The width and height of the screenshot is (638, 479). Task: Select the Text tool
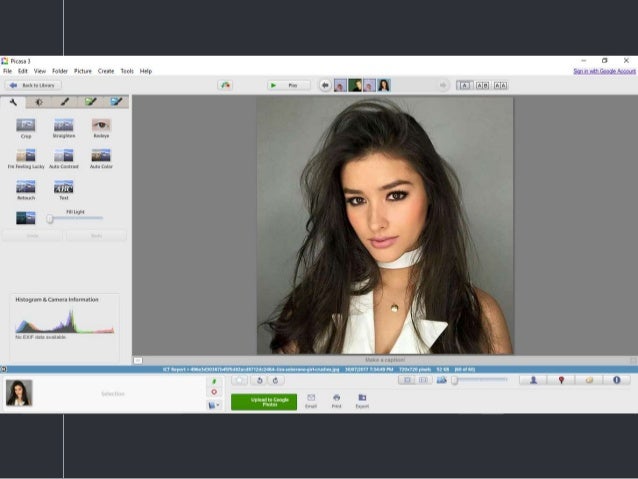[x=64, y=188]
